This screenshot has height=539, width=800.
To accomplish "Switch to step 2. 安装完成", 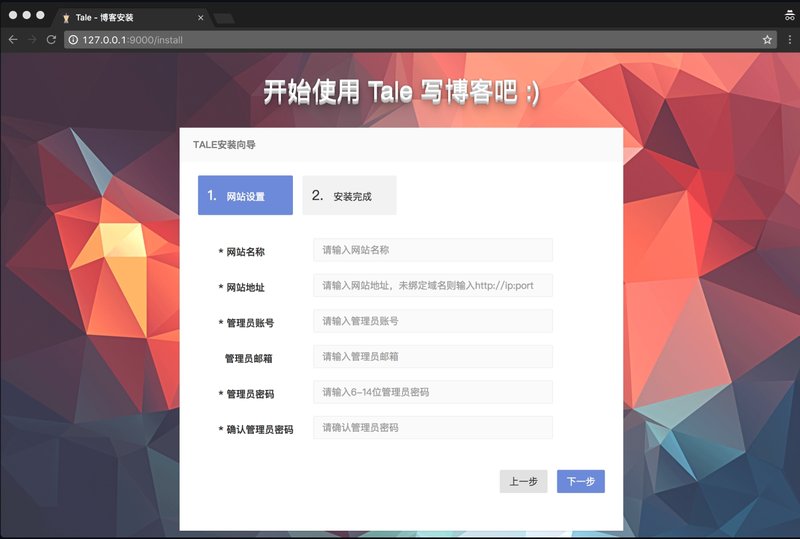I will pyautogui.click(x=349, y=196).
